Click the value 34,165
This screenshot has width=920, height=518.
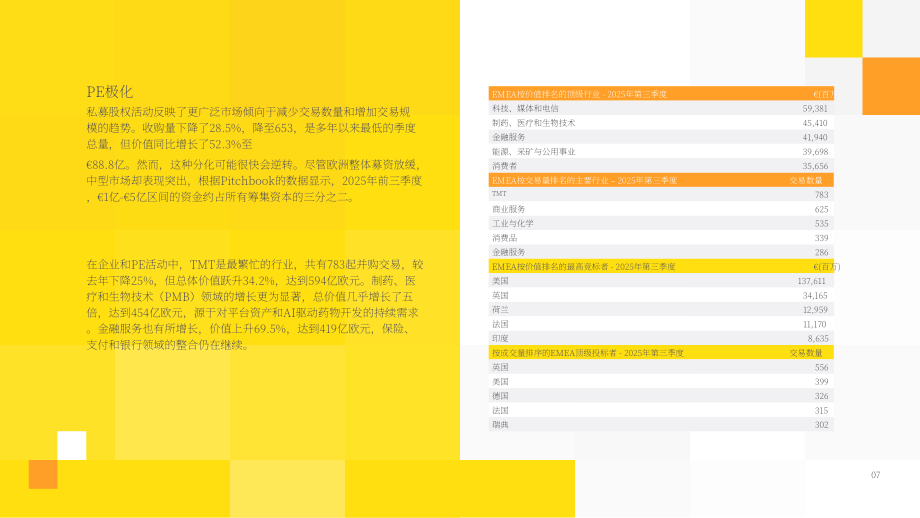point(815,295)
